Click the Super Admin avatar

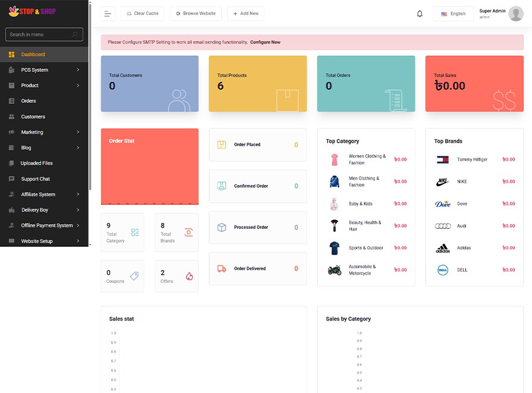tap(515, 14)
